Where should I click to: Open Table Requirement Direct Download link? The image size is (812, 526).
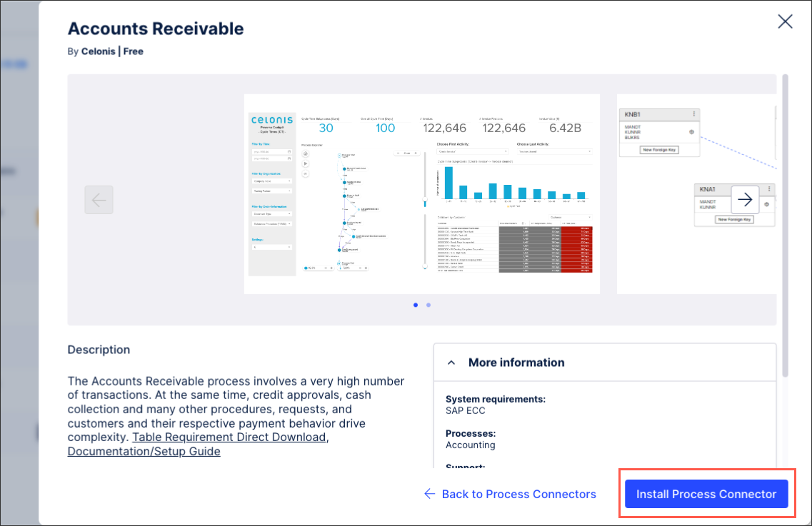(229, 437)
